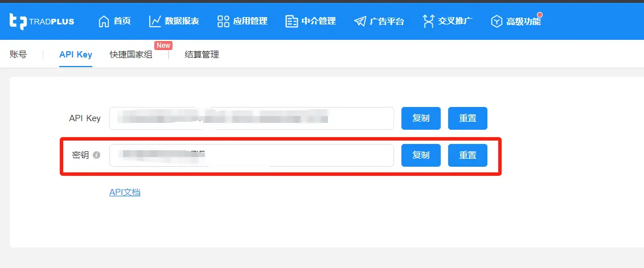Open 广告平台 paper plane icon

[360, 22]
